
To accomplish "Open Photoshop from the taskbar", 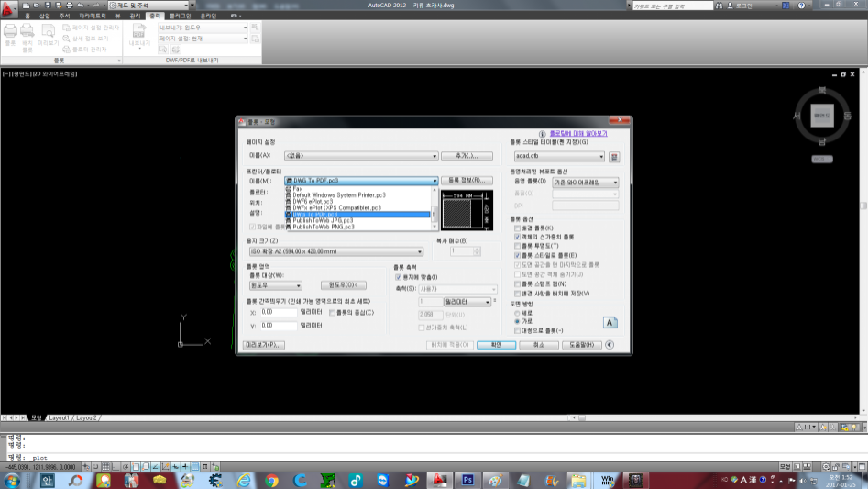I will pyautogui.click(x=467, y=480).
